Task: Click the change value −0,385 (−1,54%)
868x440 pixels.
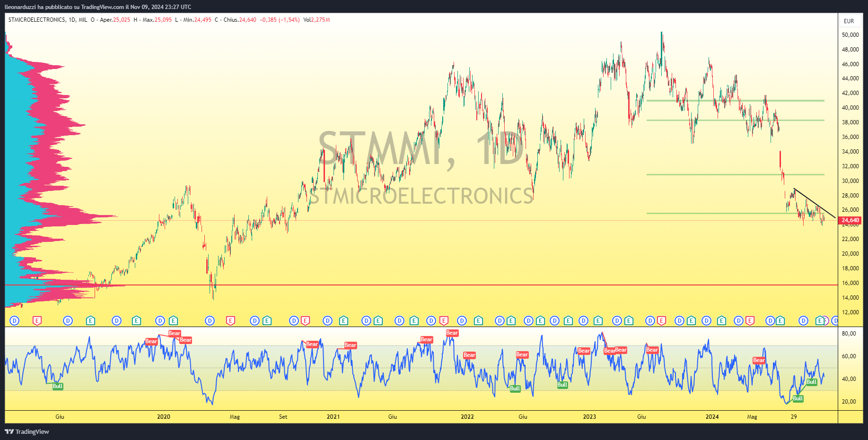Action: [x=280, y=20]
